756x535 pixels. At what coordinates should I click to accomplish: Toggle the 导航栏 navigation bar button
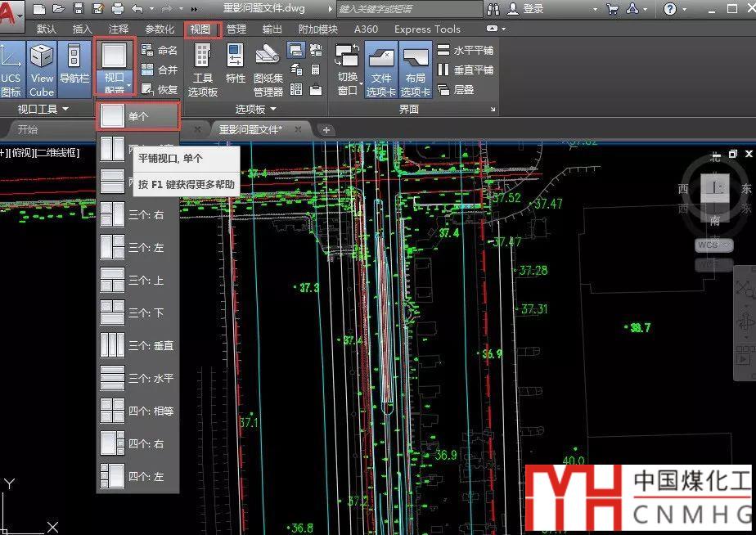[x=74, y=69]
